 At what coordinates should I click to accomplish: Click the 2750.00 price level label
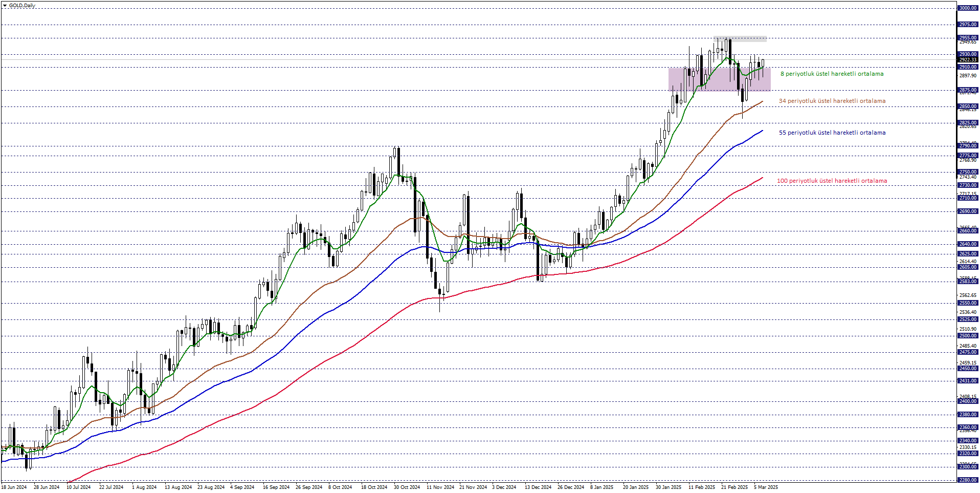click(x=968, y=172)
